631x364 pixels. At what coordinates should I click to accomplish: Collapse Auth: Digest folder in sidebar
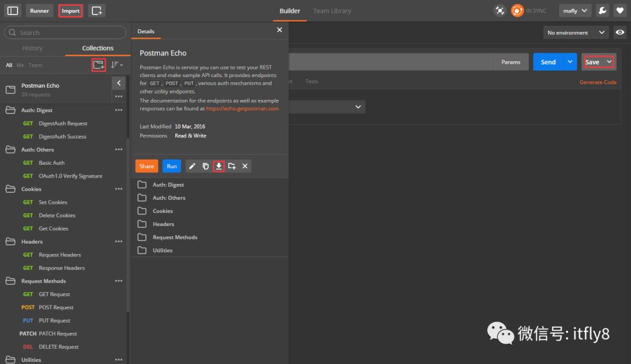tap(11, 110)
